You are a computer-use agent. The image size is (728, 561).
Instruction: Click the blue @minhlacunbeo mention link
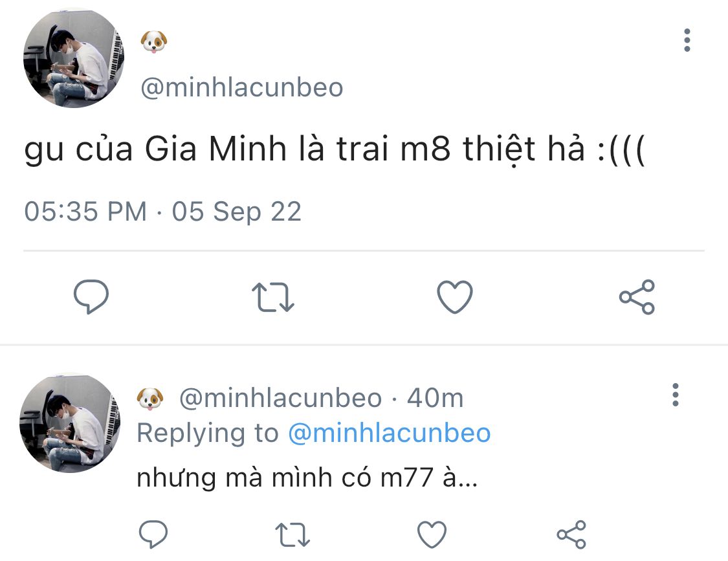tap(389, 433)
